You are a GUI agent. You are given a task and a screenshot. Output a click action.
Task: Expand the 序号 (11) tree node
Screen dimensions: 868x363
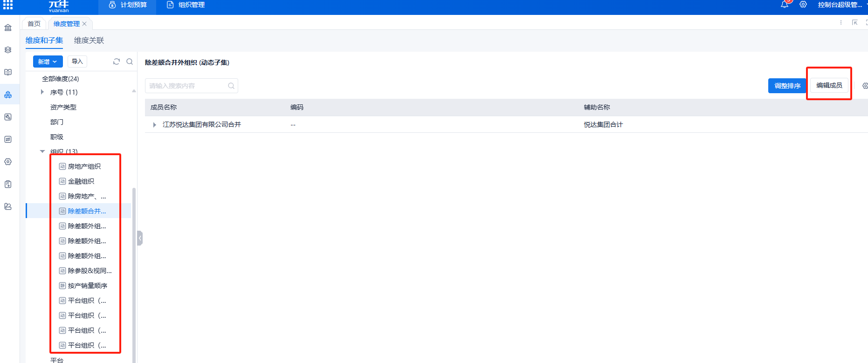click(x=42, y=92)
